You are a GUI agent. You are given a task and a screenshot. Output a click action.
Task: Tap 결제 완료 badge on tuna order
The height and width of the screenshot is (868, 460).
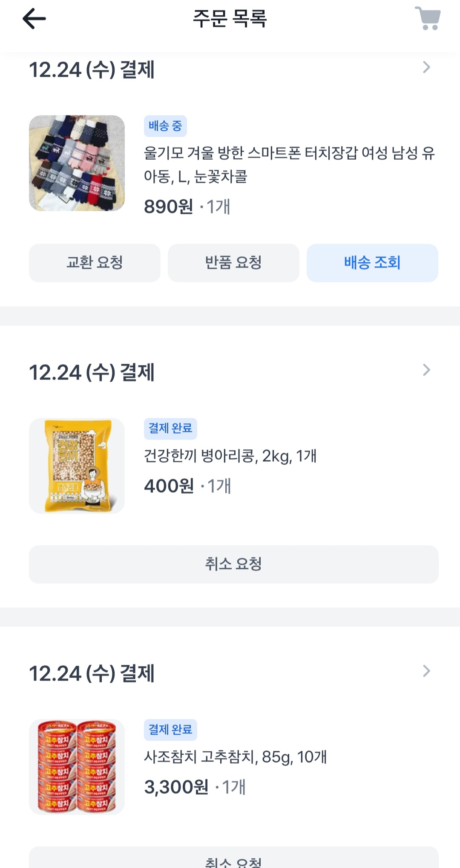pos(170,730)
